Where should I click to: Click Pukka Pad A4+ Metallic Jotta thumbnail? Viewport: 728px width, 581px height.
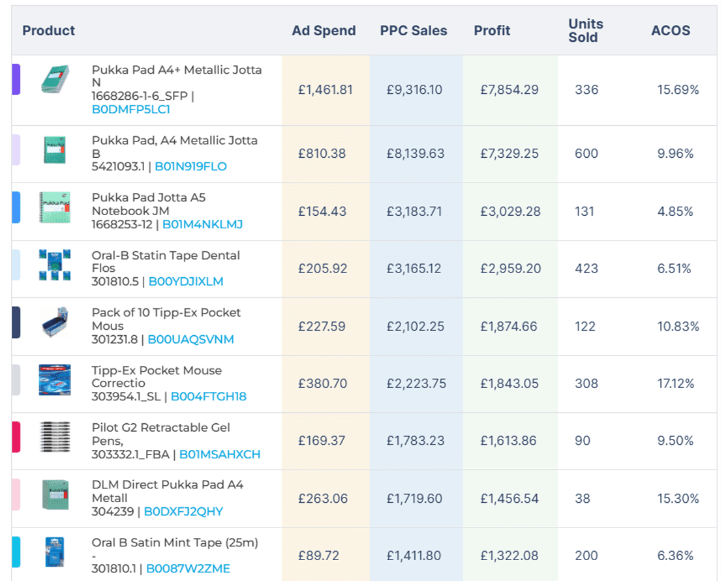tap(55, 79)
